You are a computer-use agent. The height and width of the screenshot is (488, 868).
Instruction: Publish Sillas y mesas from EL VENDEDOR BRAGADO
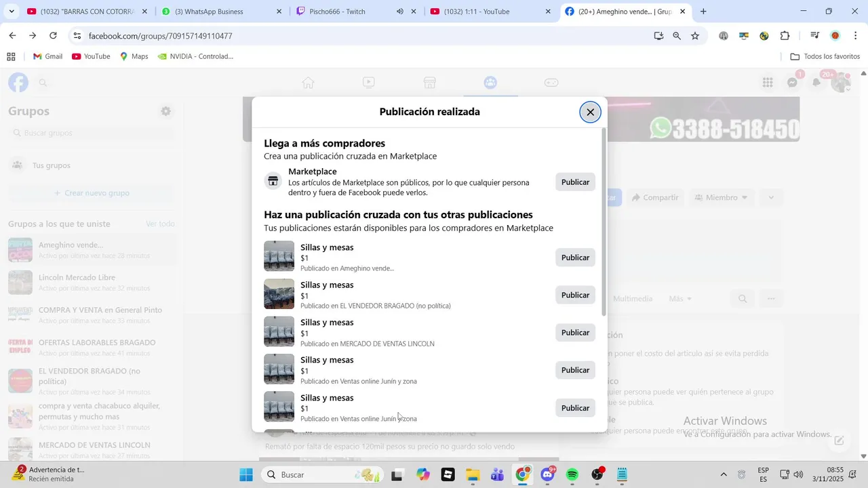(575, 295)
